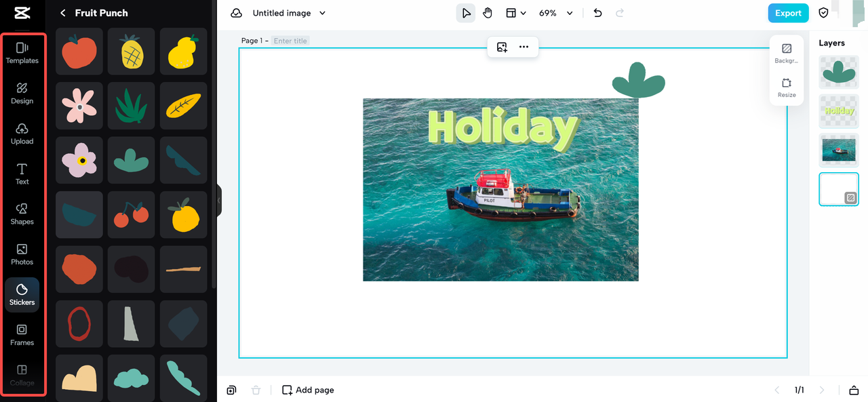868x402 pixels.
Task: Click the duplicate page icon
Action: pyautogui.click(x=231, y=390)
